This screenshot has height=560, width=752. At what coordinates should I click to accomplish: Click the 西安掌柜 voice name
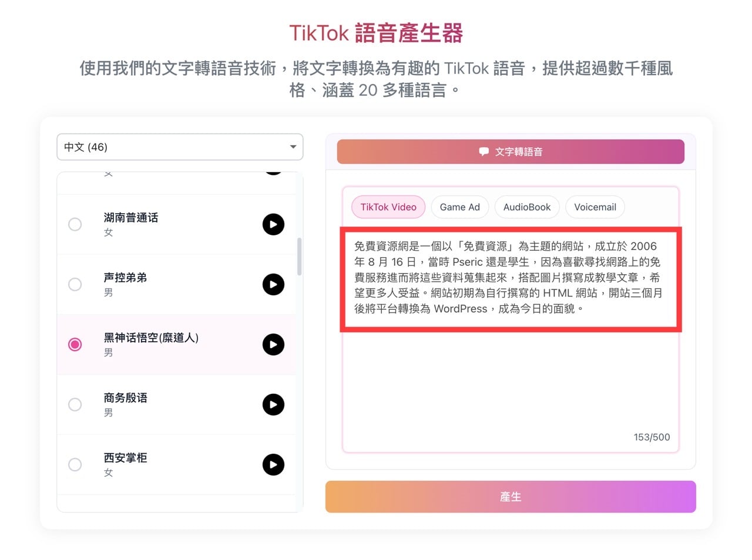tap(125, 458)
